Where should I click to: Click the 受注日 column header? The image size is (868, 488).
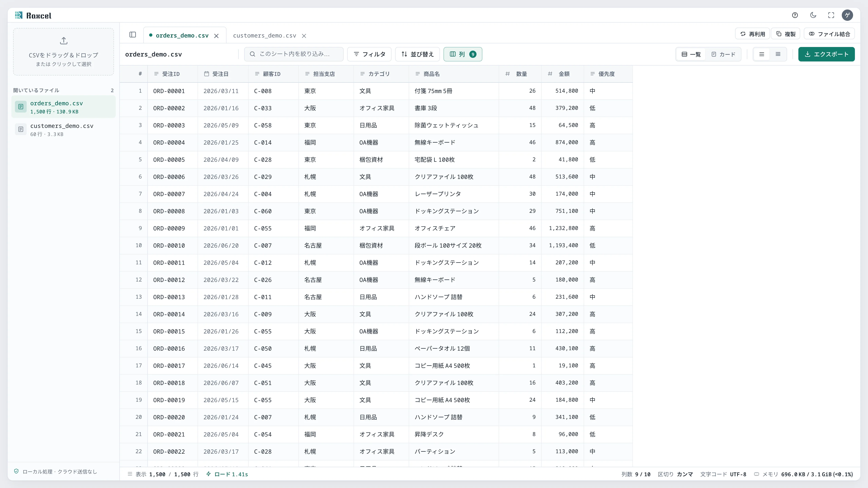[x=223, y=74]
